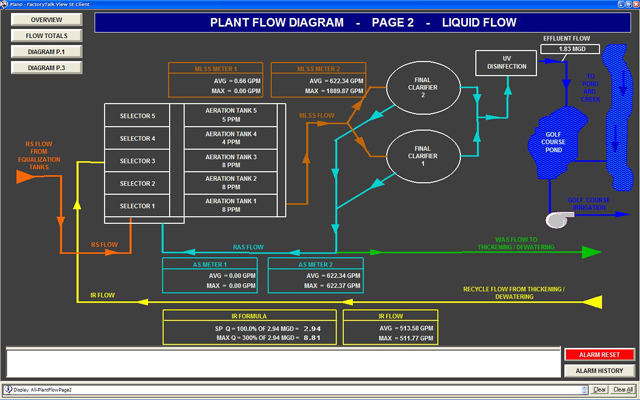Select Aeration Tank 5 block
This screenshot has height=400, width=640.
pyautogui.click(x=230, y=113)
